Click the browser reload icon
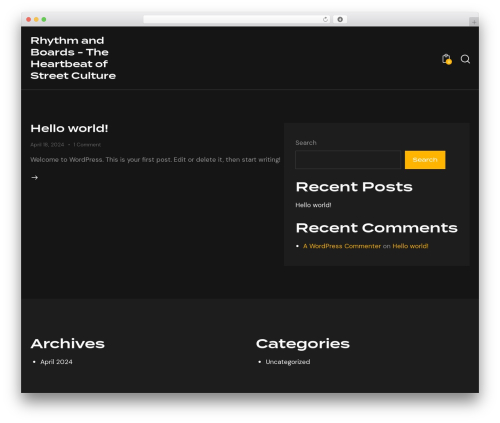 point(325,19)
